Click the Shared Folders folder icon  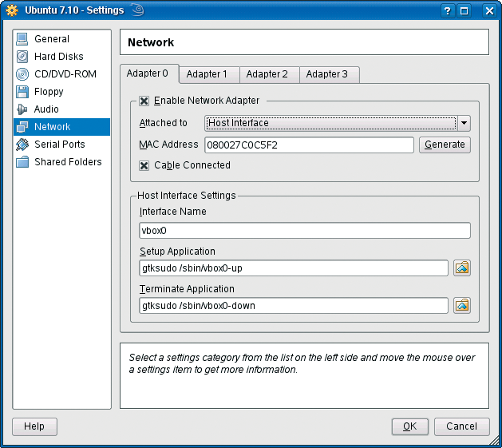(22, 162)
